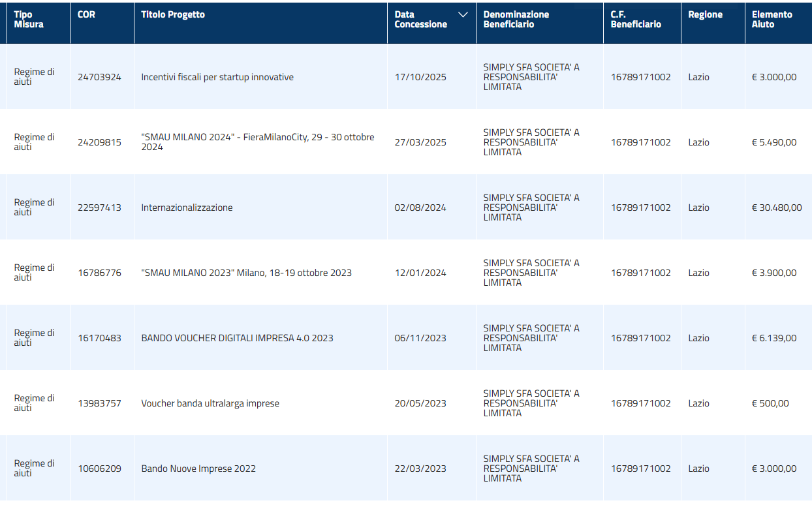Select the SMAU MILANO 2023 project title
Screen dimensions: 812x507
click(x=246, y=273)
